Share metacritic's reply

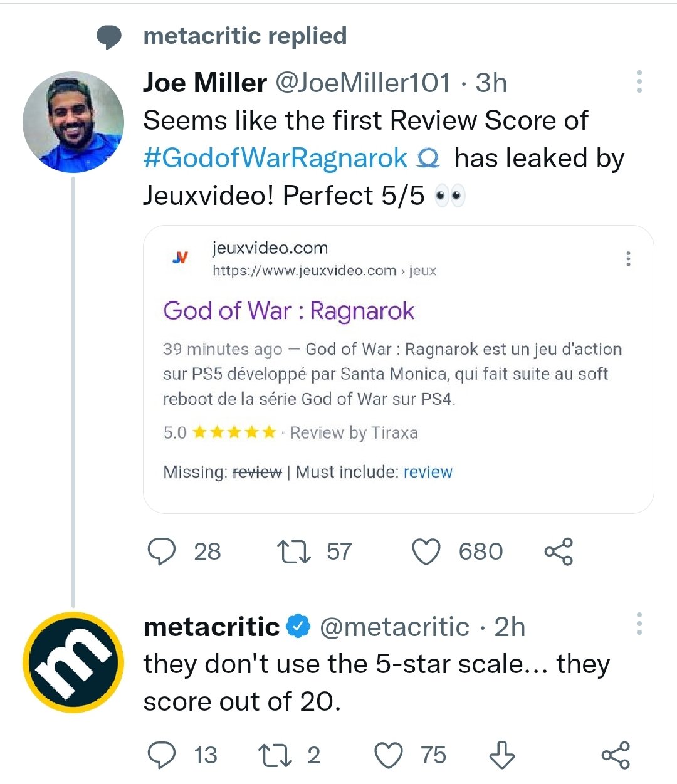tap(616, 755)
